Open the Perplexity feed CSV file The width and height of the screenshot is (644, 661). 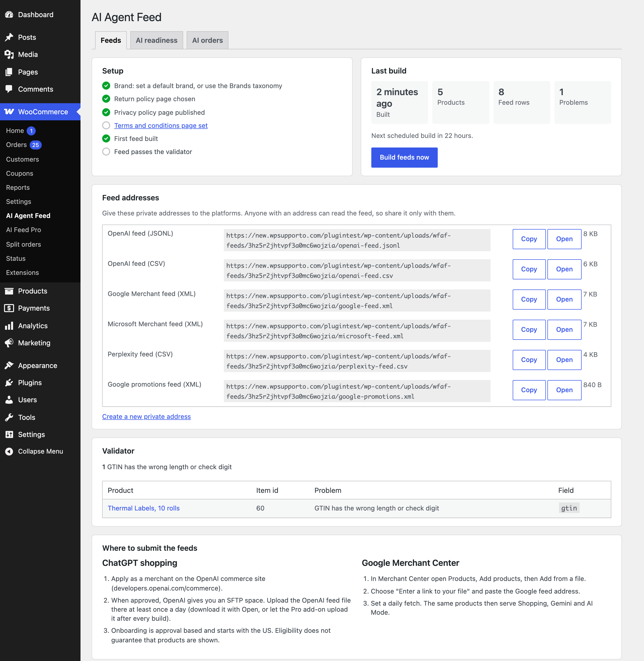pyautogui.click(x=564, y=360)
